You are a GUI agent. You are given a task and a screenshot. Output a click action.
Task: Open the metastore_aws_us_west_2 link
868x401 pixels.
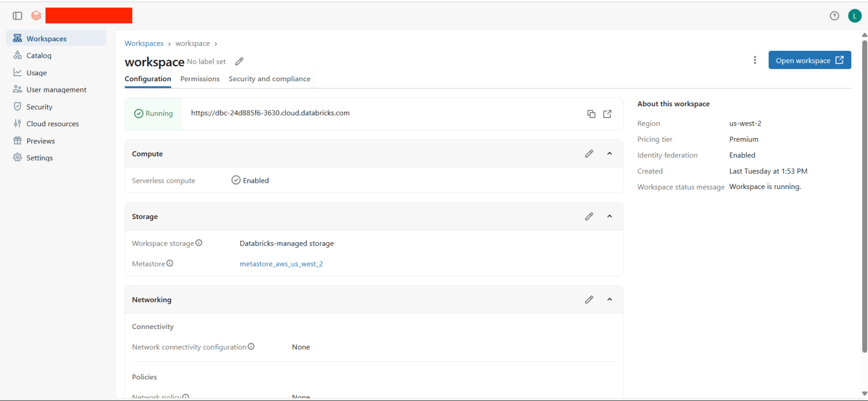coord(281,264)
